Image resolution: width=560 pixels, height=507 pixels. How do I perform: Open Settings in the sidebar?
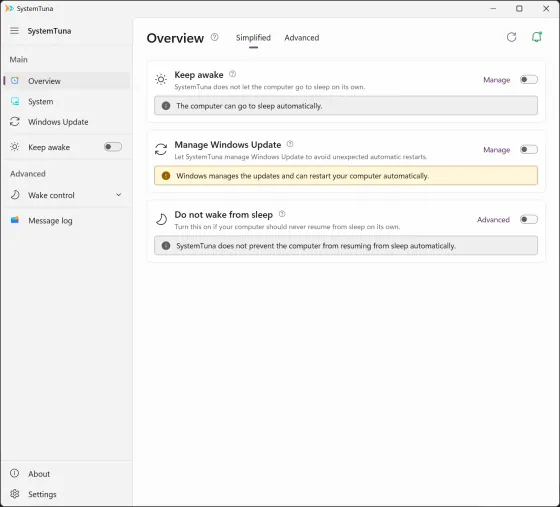pyautogui.click(x=67, y=494)
